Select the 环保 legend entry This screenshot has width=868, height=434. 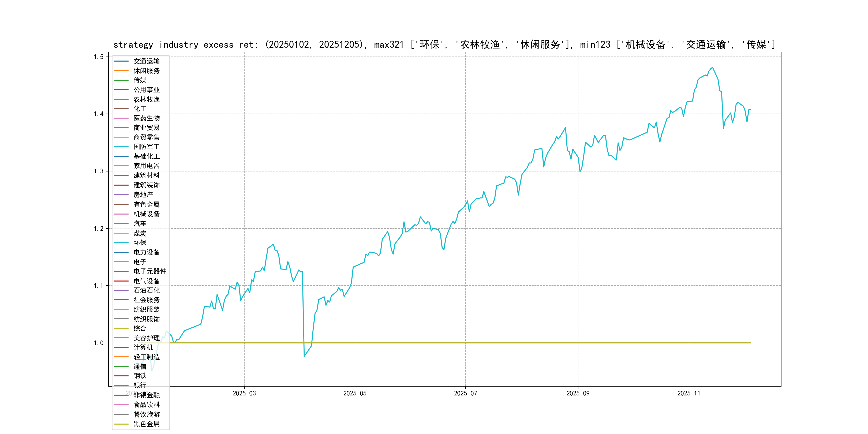tap(140, 243)
